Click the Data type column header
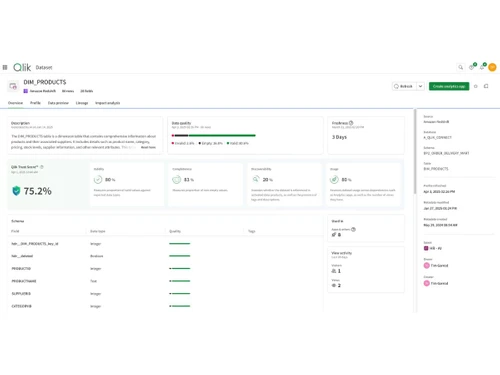This screenshot has width=500, height=375. pyautogui.click(x=98, y=231)
